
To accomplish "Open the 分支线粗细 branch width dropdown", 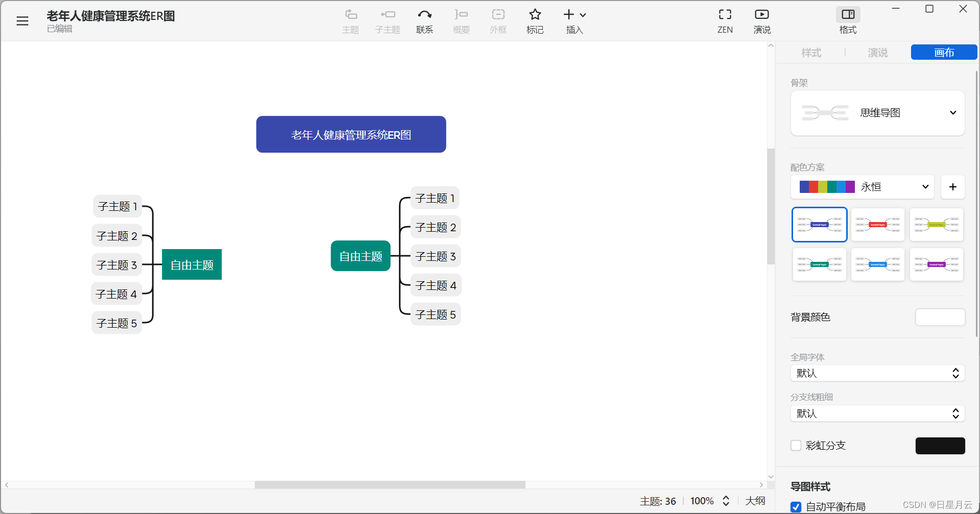I will click(877, 413).
